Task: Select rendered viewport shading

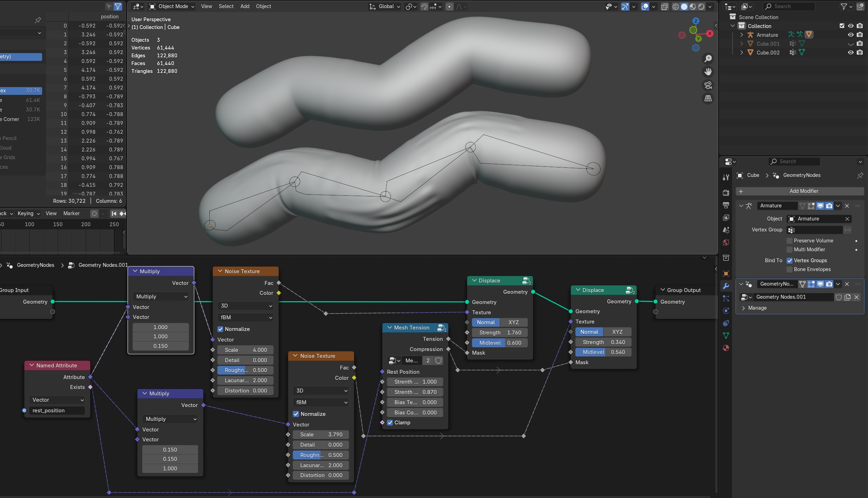Action: coord(701,7)
